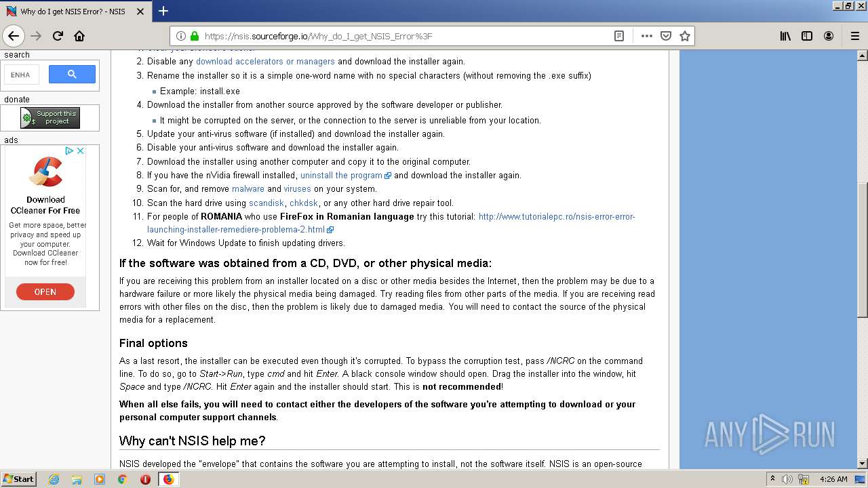Click the blue search magnifier button
868x488 pixels.
point(72,75)
